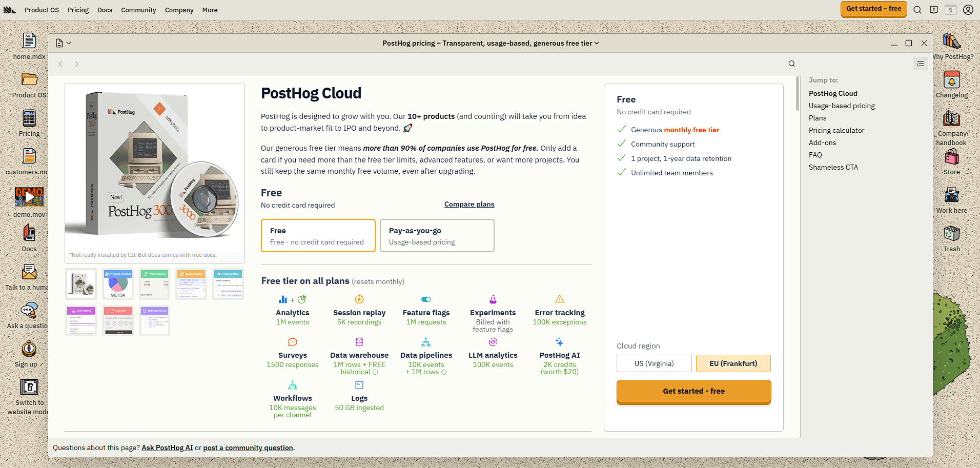Click the search magnifier in the top bar
980x468 pixels.
pos(917,10)
